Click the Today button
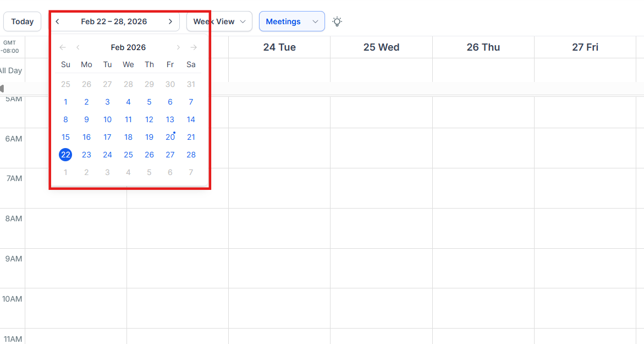 click(x=22, y=21)
